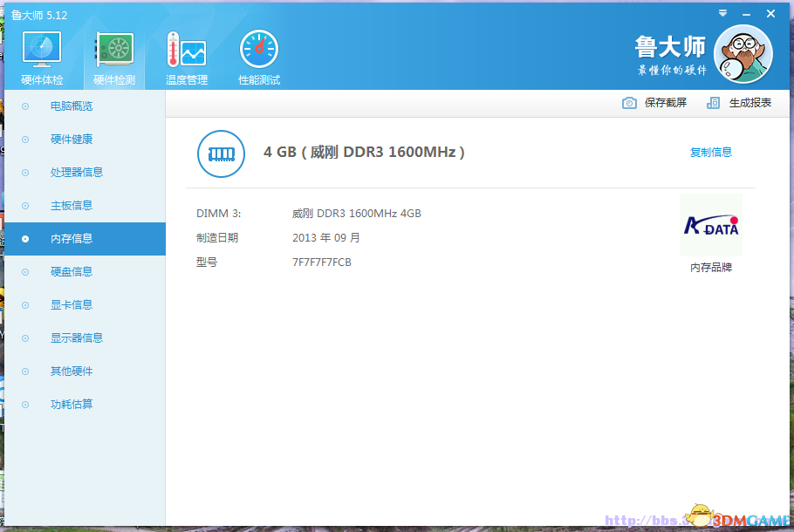Click the value 威刚 DDR3 1600MHz 4GB
The width and height of the screenshot is (794, 532).
click(357, 214)
